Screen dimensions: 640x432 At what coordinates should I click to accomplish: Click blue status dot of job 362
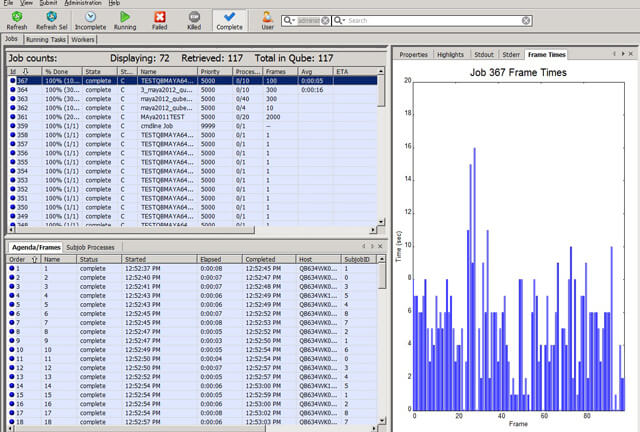click(x=13, y=108)
